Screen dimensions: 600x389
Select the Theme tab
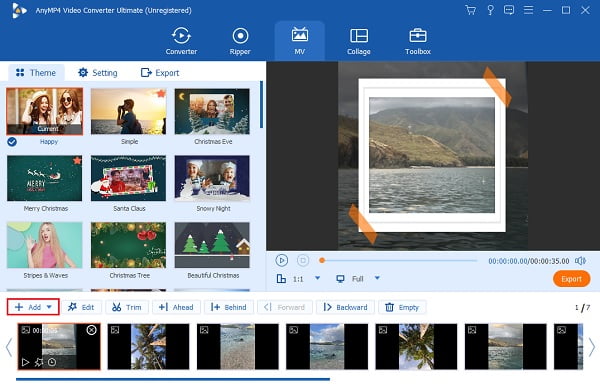[x=36, y=73]
